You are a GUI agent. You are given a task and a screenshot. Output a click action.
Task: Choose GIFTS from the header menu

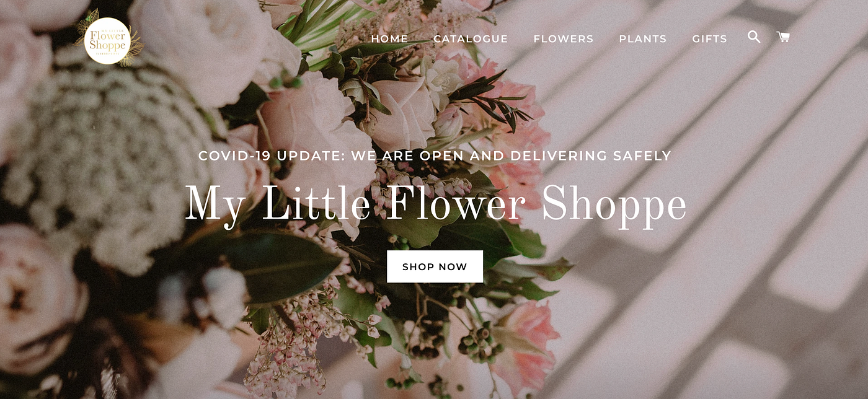coord(709,39)
